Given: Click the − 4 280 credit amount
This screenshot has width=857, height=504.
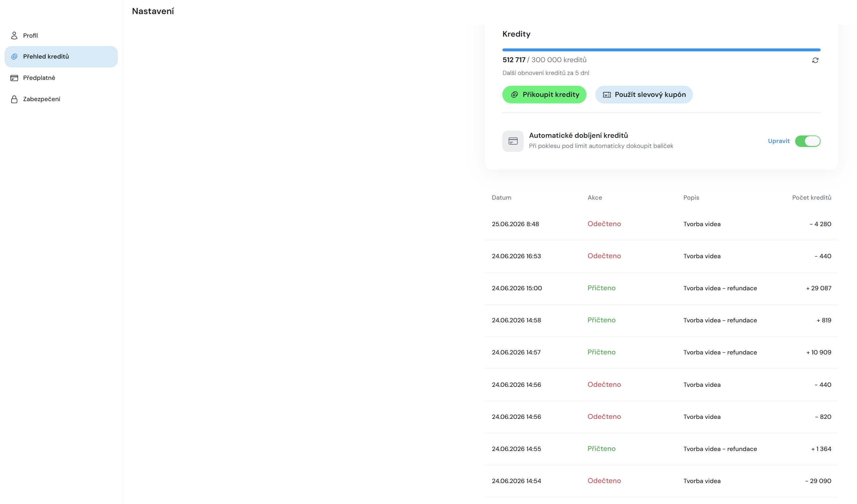Looking at the screenshot, I should (x=820, y=224).
